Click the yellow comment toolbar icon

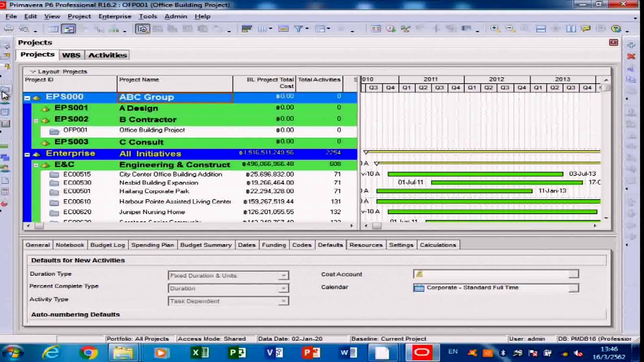pyautogui.click(x=586, y=29)
